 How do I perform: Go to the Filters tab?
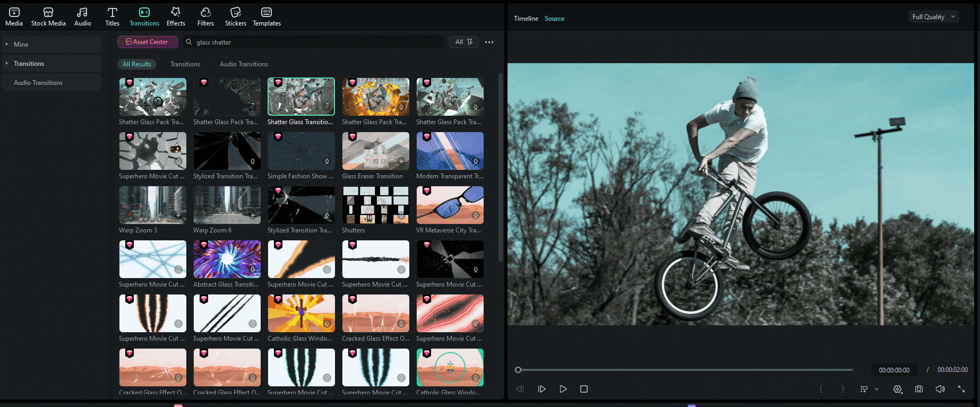click(205, 17)
